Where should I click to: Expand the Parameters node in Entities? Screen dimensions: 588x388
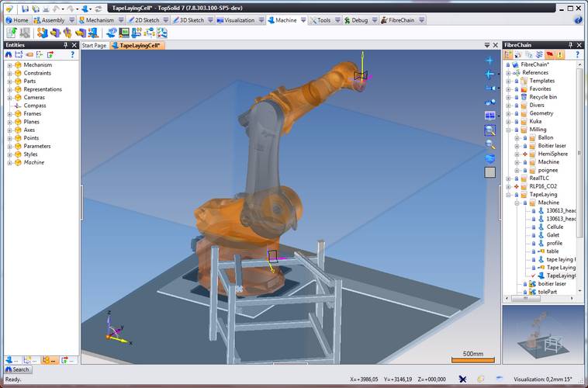(x=9, y=147)
